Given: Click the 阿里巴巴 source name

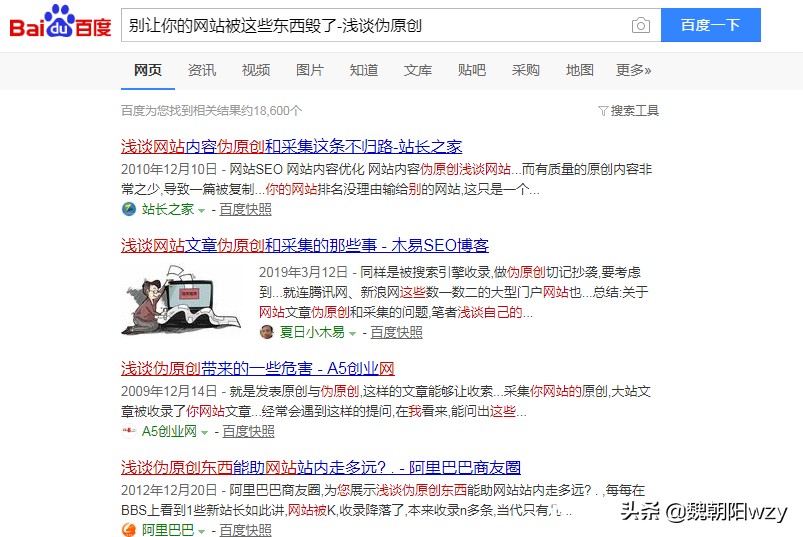Looking at the screenshot, I should (x=167, y=530).
